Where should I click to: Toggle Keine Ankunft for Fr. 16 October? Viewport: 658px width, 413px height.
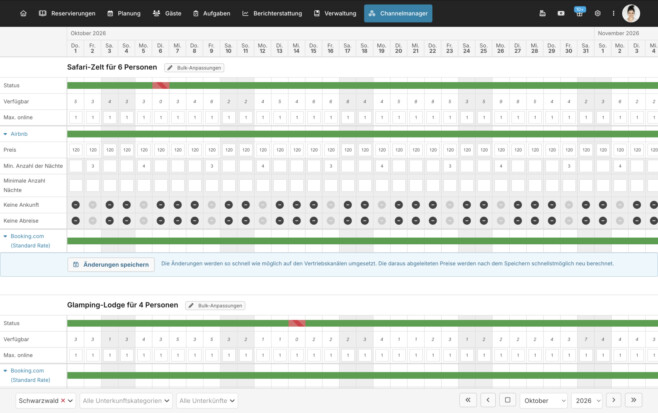[331, 205]
